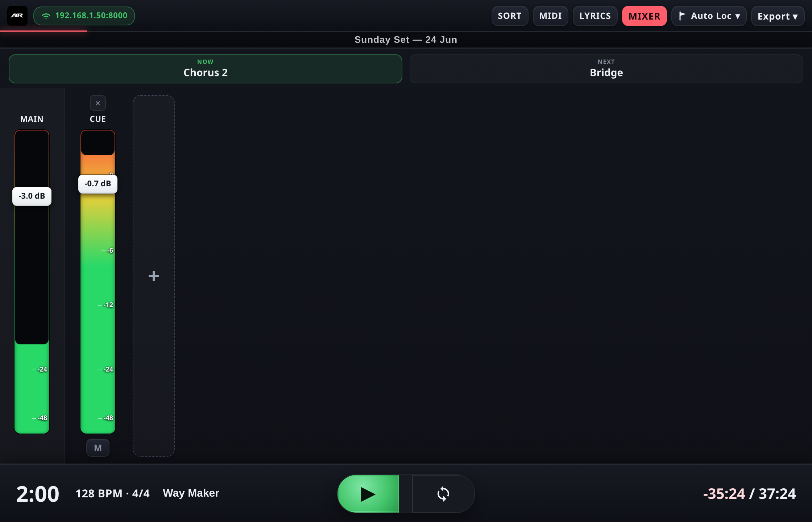Toggle the loop/repeat icon button

pyautogui.click(x=443, y=494)
